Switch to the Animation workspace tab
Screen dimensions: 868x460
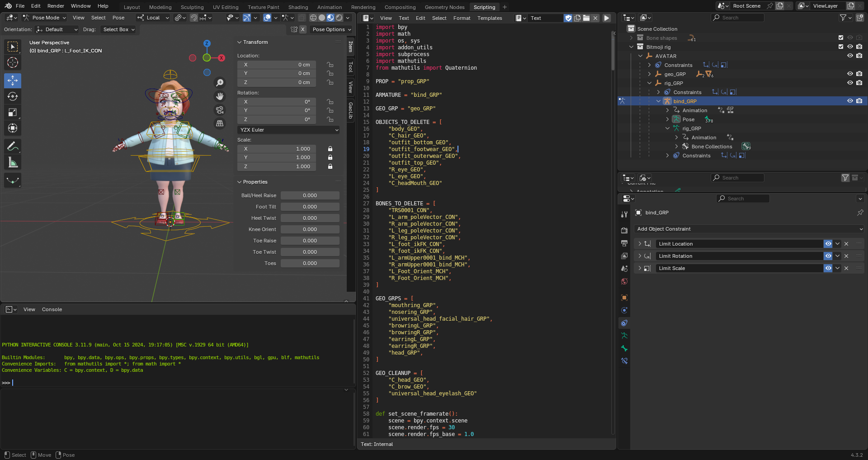point(329,7)
